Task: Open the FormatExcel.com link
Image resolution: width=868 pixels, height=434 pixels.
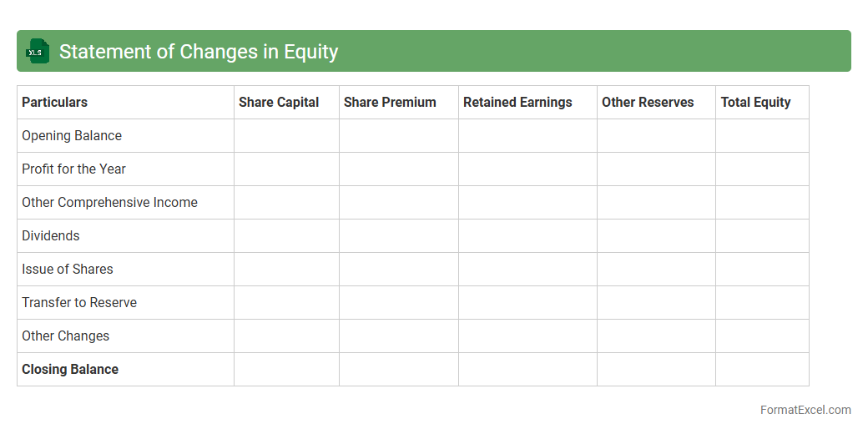Action: coord(805,410)
